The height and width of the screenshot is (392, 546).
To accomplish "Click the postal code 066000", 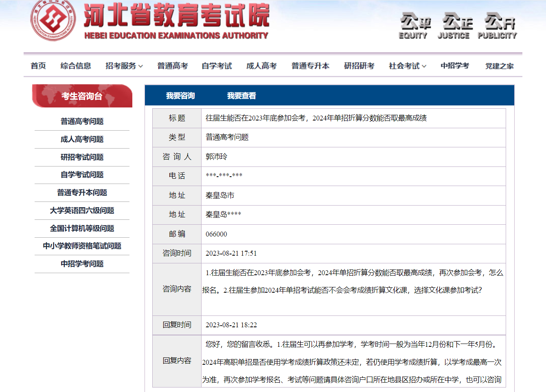I will (216, 234).
